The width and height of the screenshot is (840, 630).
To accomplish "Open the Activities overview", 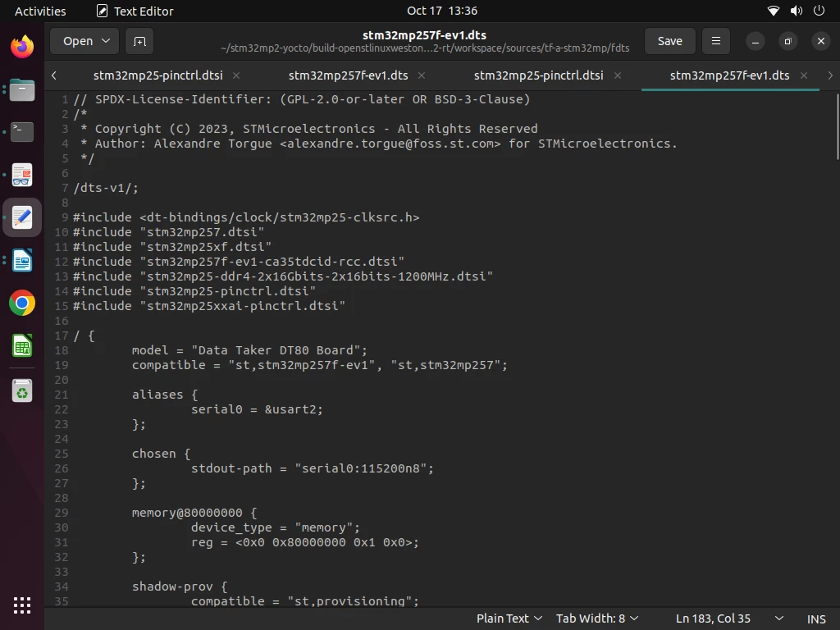I will [x=40, y=11].
